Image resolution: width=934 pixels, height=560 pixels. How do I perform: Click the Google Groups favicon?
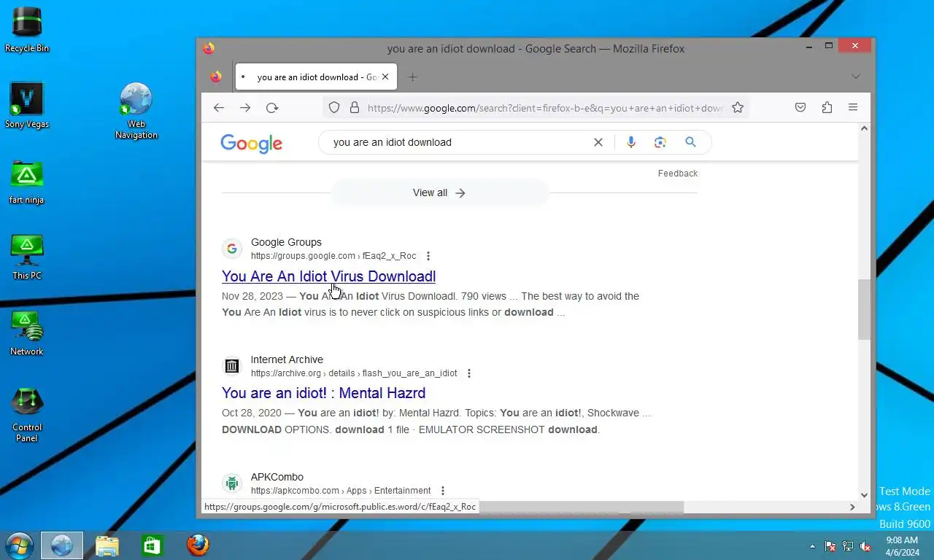pyautogui.click(x=232, y=249)
